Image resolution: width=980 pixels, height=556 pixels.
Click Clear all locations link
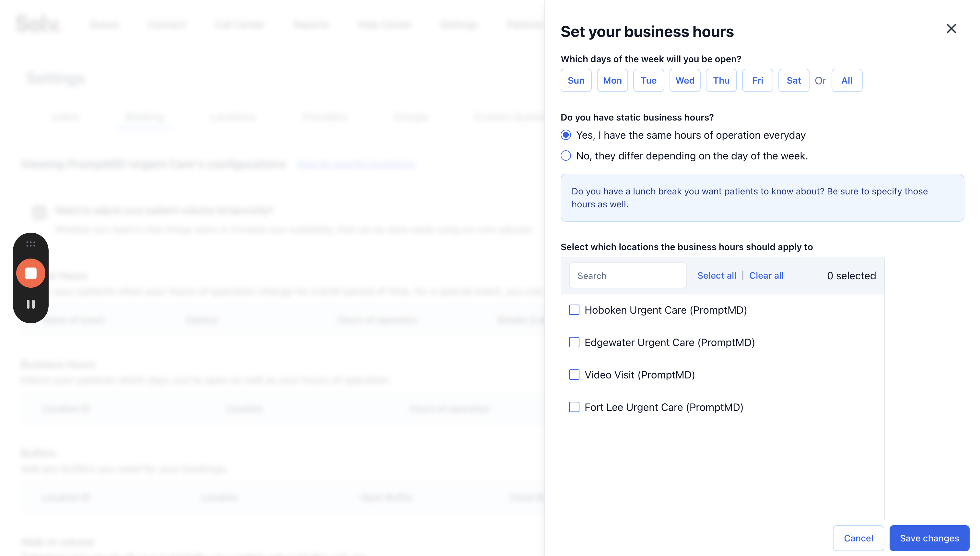coord(766,275)
